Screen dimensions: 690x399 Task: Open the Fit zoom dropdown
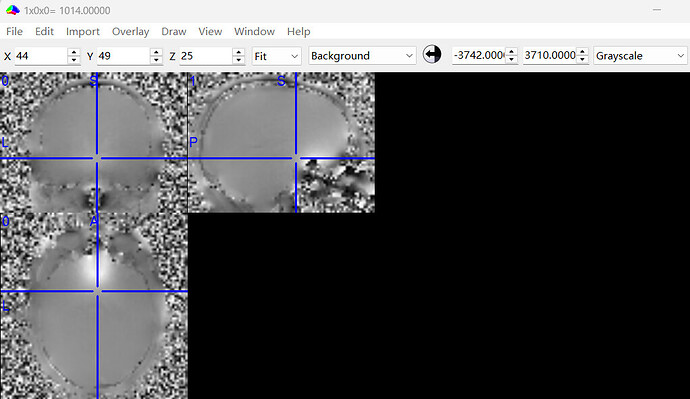[x=277, y=56]
